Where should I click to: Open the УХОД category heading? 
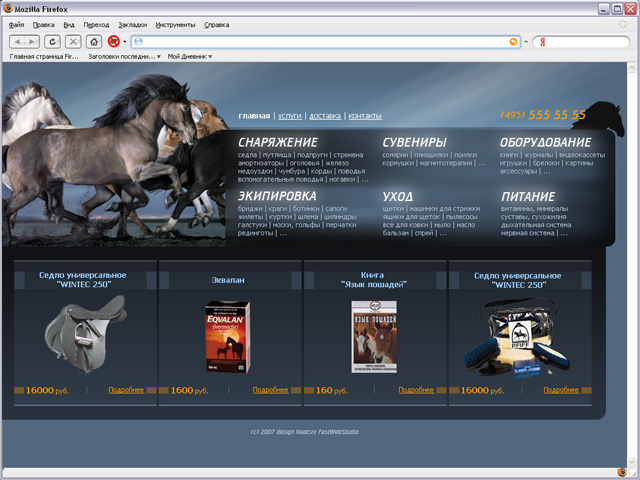(398, 196)
